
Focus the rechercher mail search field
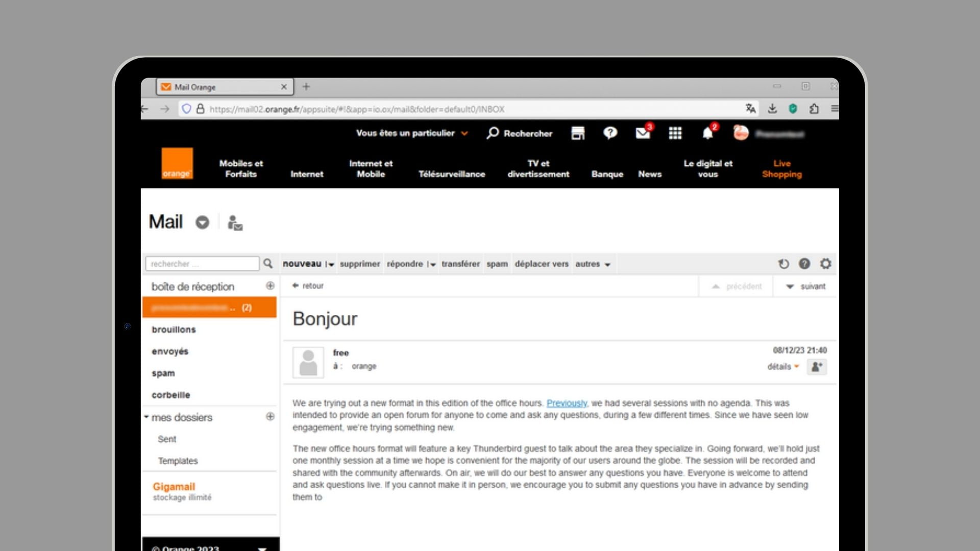tap(203, 264)
